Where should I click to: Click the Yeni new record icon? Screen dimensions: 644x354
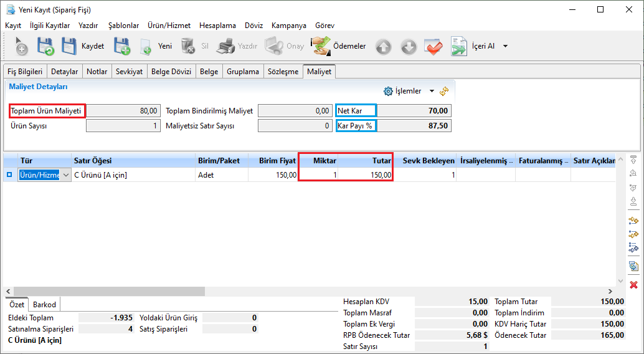click(x=146, y=46)
